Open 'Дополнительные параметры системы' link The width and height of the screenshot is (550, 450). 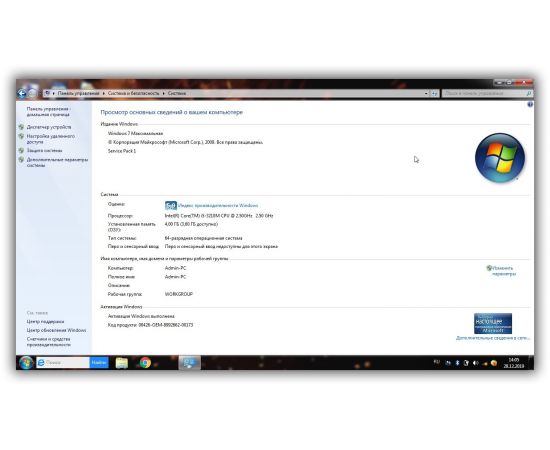57,162
